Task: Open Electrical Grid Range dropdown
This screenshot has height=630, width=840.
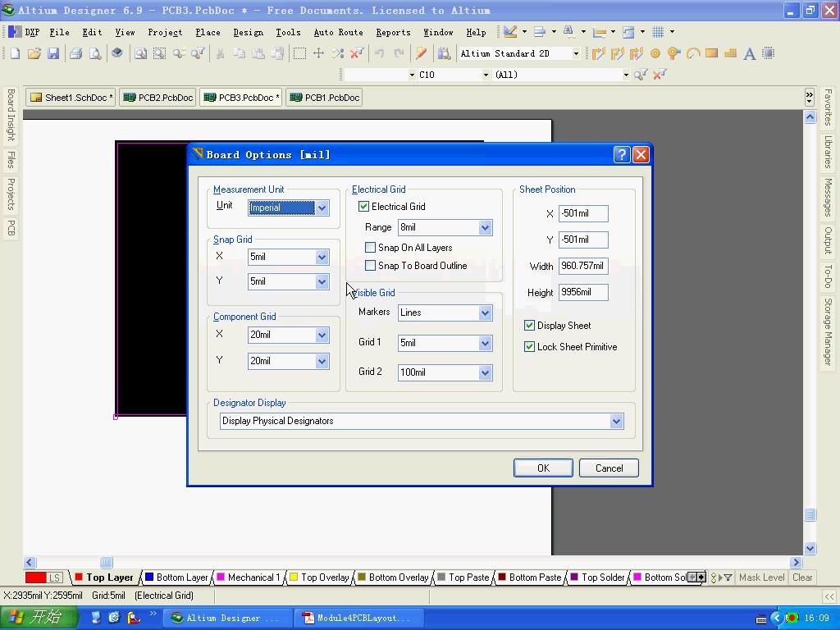Action: 485,228
